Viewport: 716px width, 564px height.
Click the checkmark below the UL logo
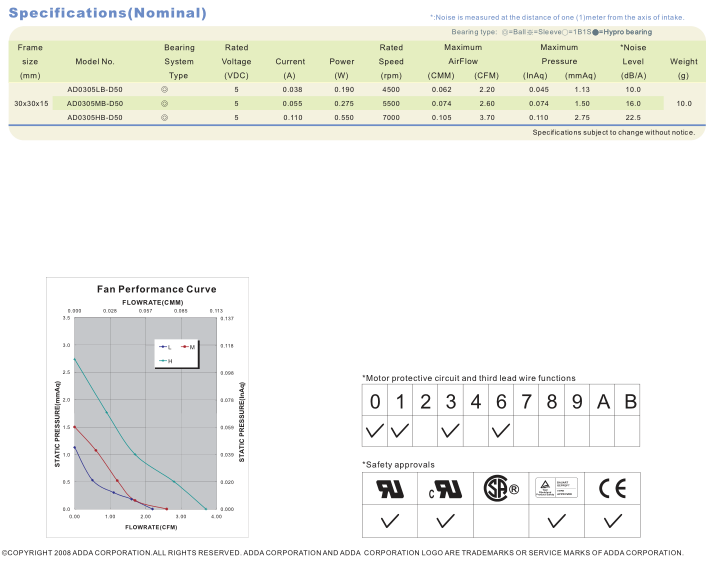[390, 521]
